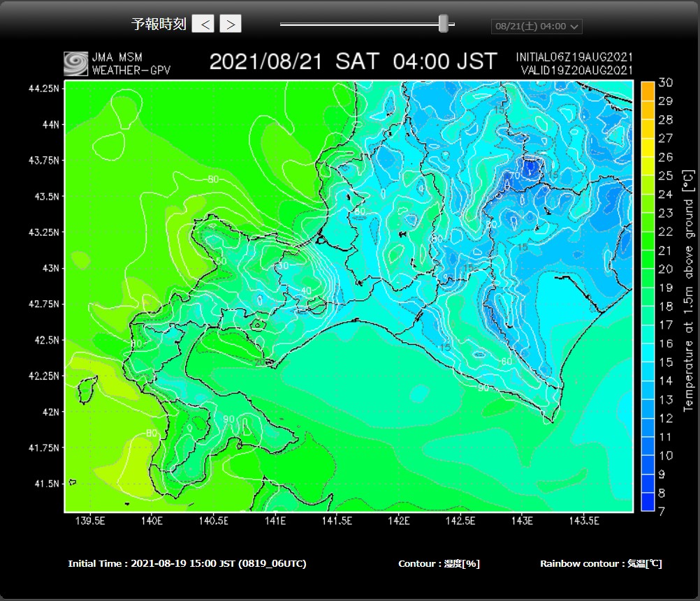
Task: Click the INITIAL06Z19AUG2021 text in map header
Action: (574, 57)
